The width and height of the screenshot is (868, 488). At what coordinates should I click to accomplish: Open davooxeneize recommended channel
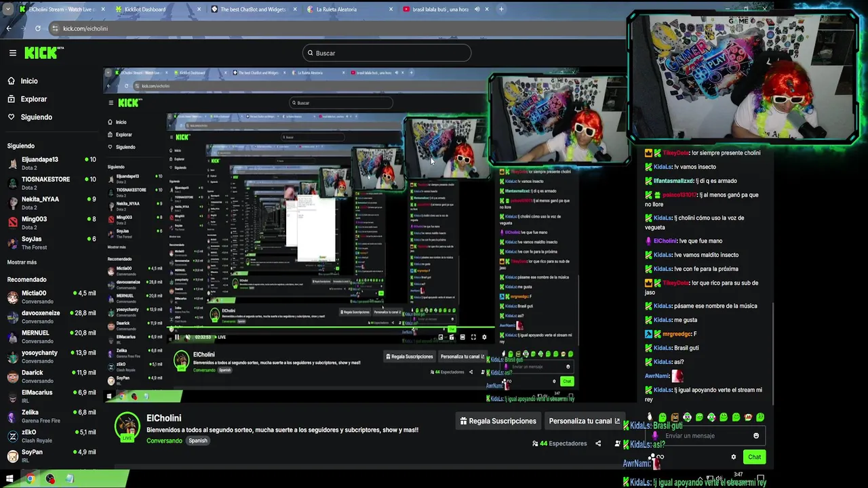click(52, 317)
